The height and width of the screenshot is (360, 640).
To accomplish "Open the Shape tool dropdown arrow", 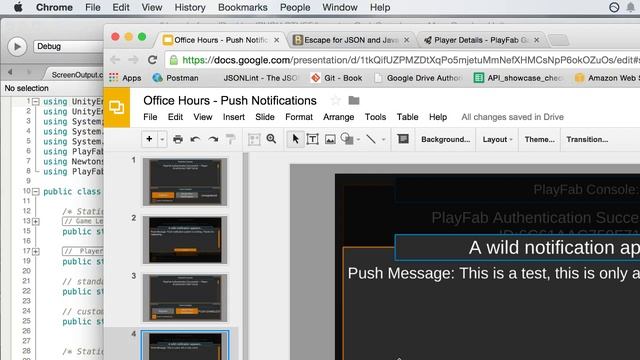I will pyautogui.click(x=358, y=140).
